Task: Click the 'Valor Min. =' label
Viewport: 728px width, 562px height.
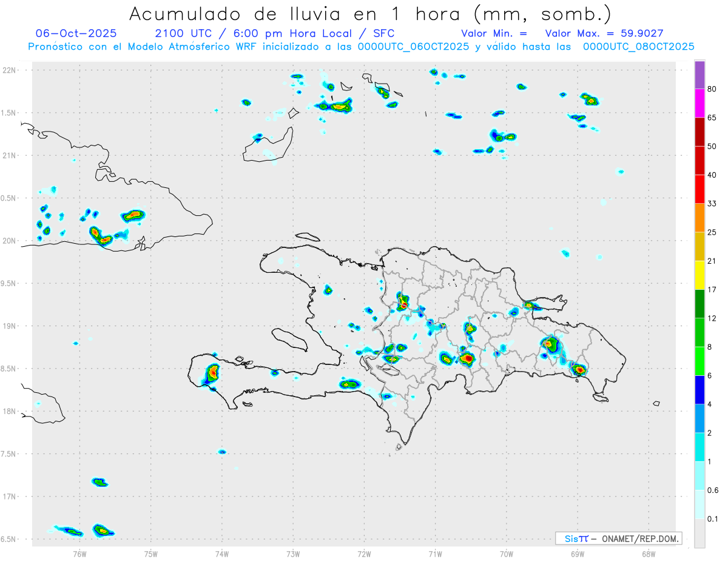Action: click(494, 34)
